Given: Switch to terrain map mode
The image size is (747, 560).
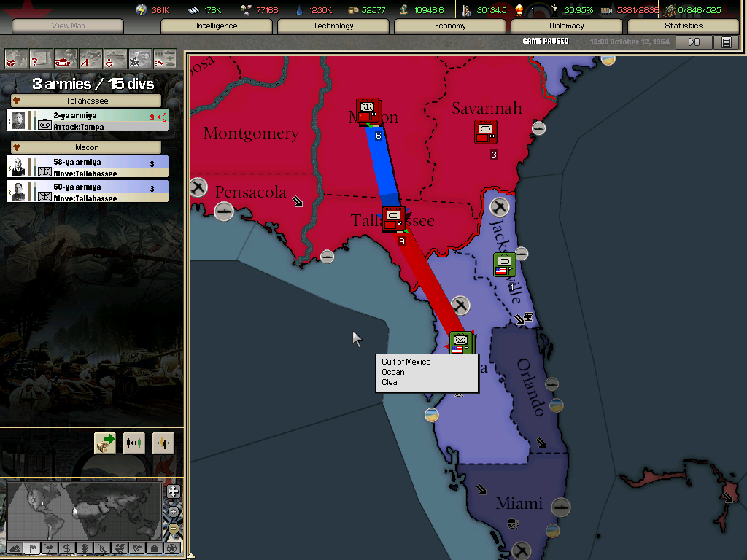Looking at the screenshot, I should pyautogui.click(x=14, y=548).
